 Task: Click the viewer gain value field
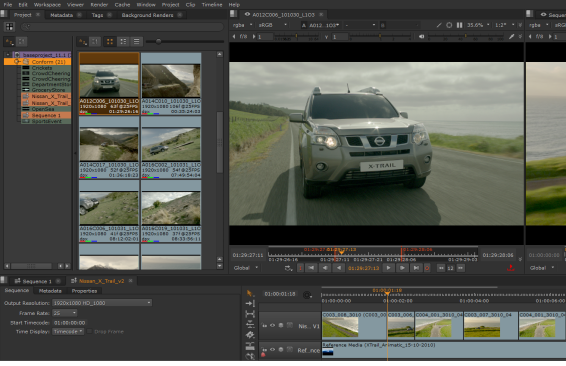pyautogui.click(x=265, y=36)
